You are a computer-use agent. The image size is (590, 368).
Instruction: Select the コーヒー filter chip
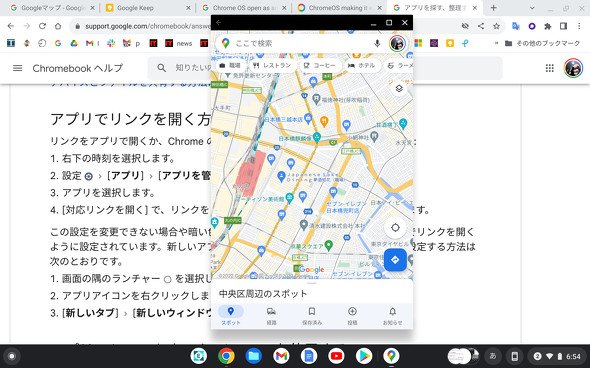pyautogui.click(x=320, y=65)
